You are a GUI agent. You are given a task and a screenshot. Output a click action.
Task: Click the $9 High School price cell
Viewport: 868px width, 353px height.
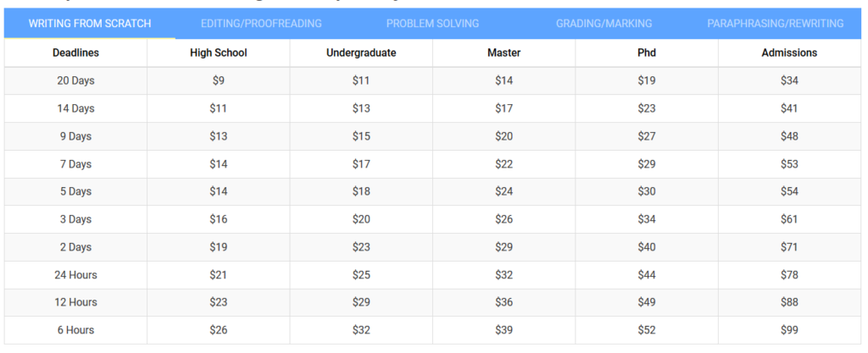pyautogui.click(x=219, y=80)
